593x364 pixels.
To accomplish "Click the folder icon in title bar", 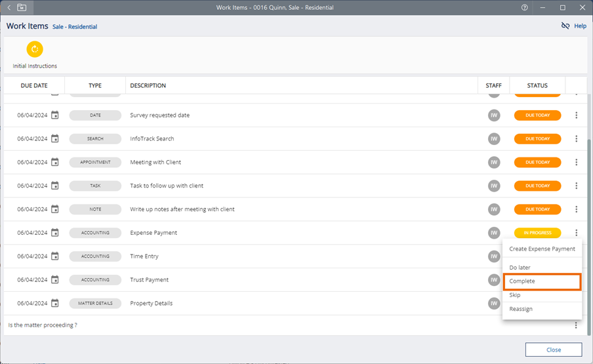I will click(22, 7).
